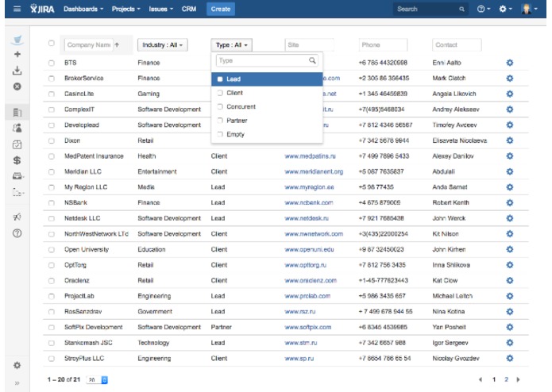Screen dimensions: 552x392
Task: Click the JIRA logo
Action: [42, 9]
